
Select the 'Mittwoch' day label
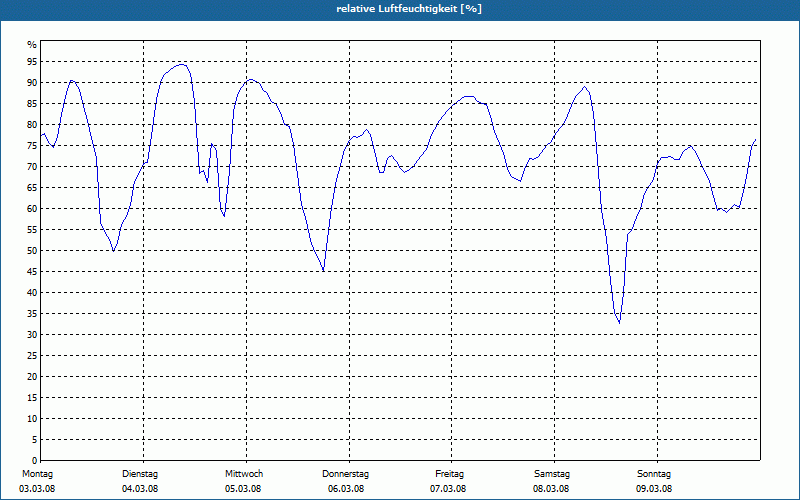click(244, 474)
